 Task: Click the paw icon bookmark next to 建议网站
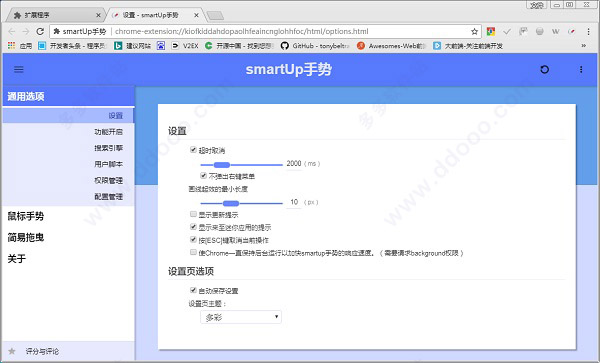click(x=161, y=46)
